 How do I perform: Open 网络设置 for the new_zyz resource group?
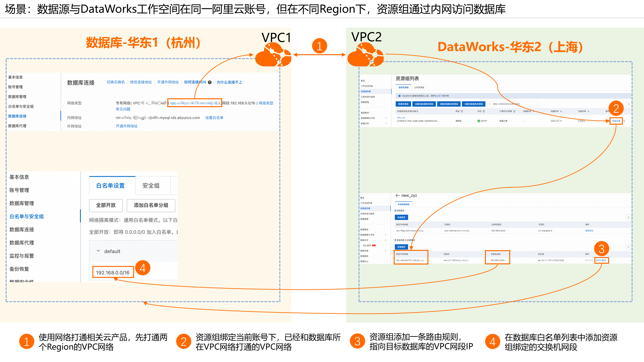(x=616, y=121)
